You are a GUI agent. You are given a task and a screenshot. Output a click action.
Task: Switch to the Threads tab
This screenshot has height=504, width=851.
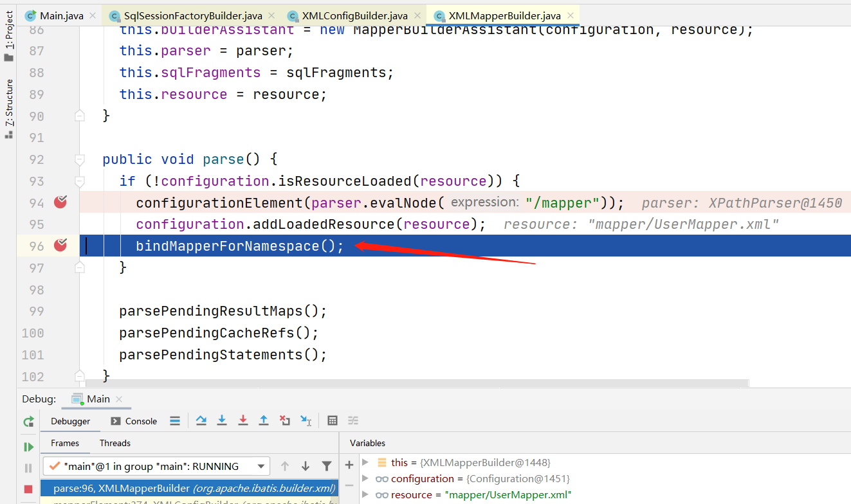pyautogui.click(x=115, y=443)
